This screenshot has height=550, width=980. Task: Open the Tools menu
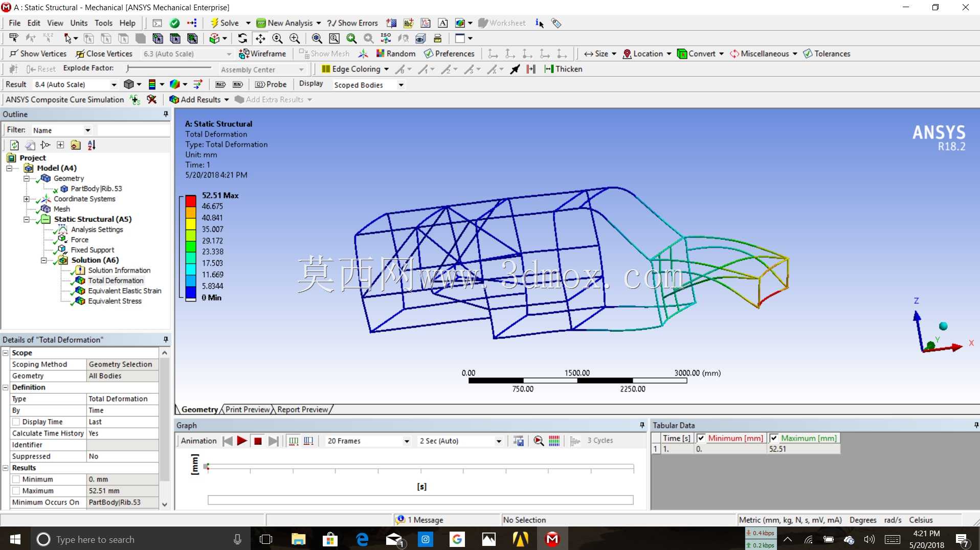click(x=103, y=23)
